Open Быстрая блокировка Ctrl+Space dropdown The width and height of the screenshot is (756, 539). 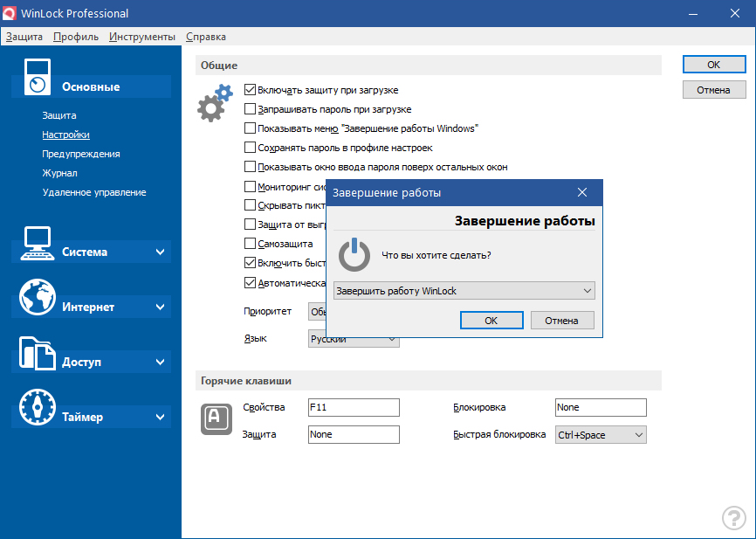click(x=601, y=434)
